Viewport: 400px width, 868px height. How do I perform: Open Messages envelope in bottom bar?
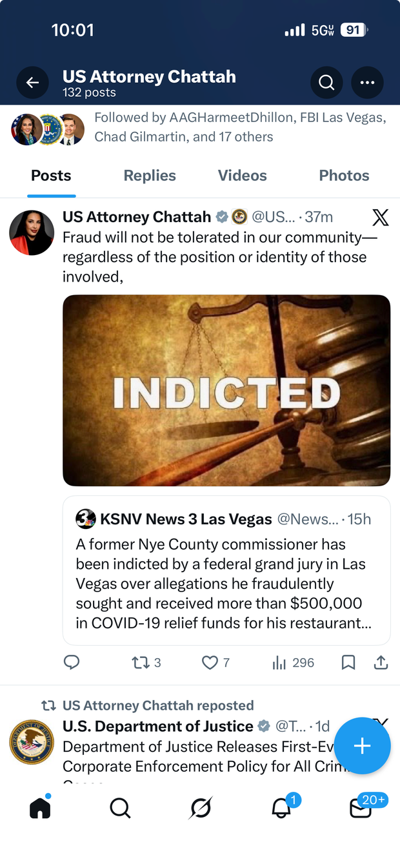[x=361, y=807]
